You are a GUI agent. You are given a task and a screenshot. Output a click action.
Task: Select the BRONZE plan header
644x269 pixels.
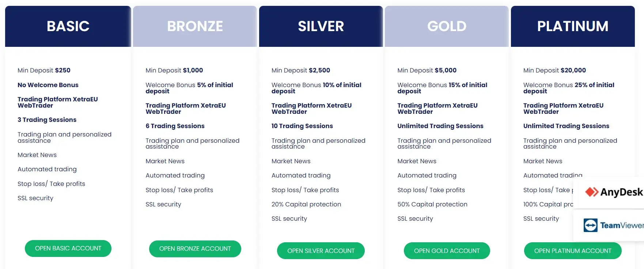tap(195, 26)
